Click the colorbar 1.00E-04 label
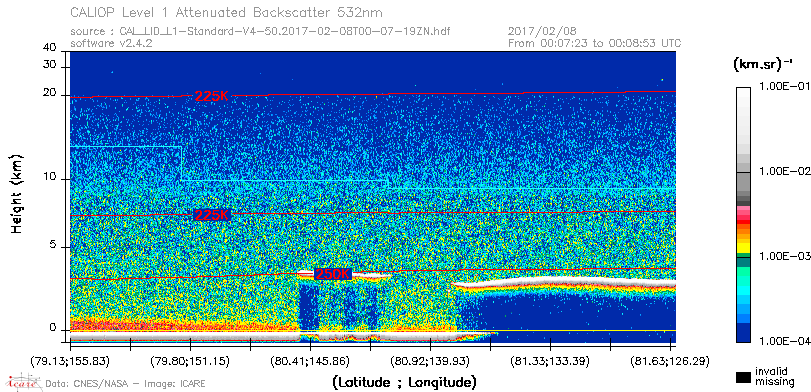This screenshot has height=392, width=811. [784, 341]
